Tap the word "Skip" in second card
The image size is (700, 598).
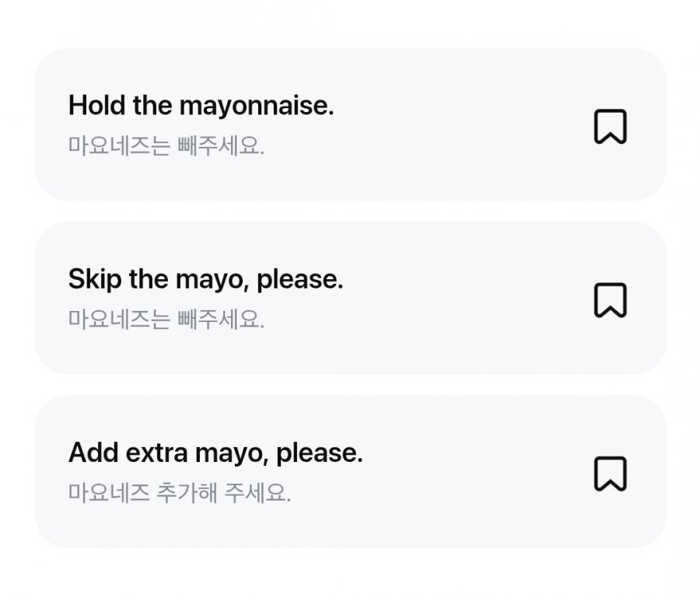[95, 280]
